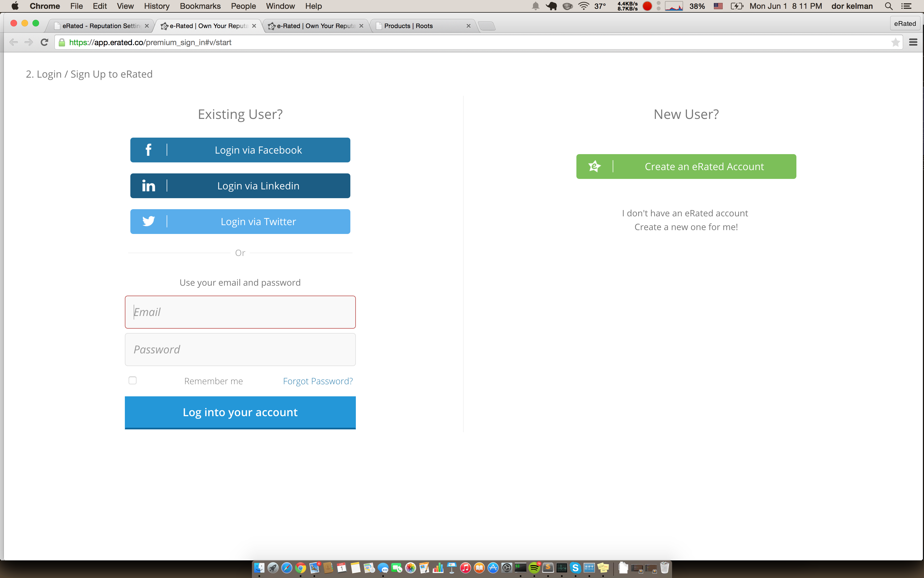Screen dimensions: 924x578
Task: Reload the page with the refresh icon
Action: coord(44,42)
